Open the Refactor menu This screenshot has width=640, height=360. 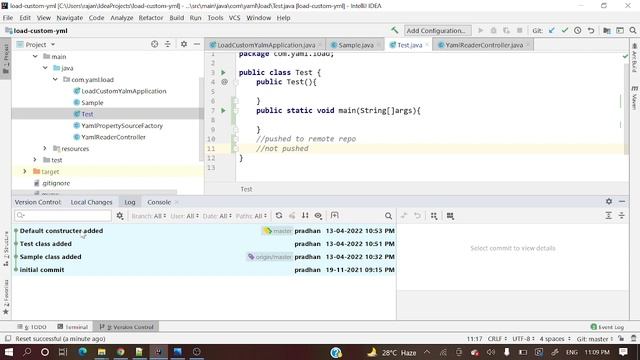pos(151,18)
